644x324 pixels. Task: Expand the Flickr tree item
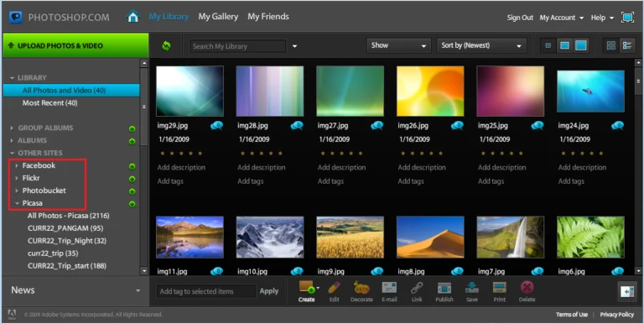[17, 178]
